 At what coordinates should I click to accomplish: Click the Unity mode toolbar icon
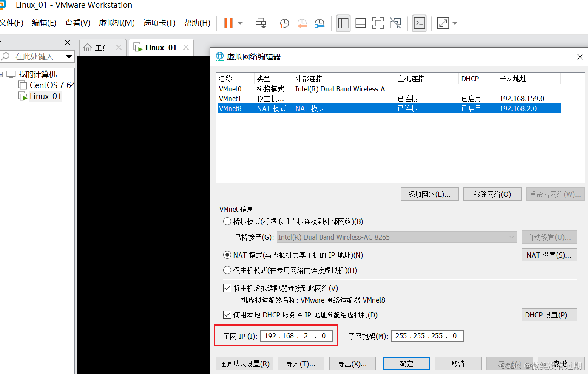[396, 23]
